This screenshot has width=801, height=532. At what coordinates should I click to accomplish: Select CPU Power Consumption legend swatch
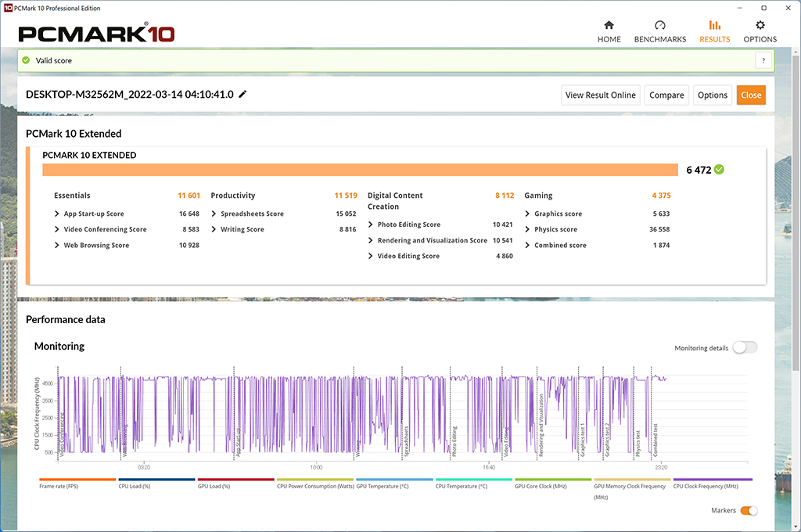click(315, 480)
